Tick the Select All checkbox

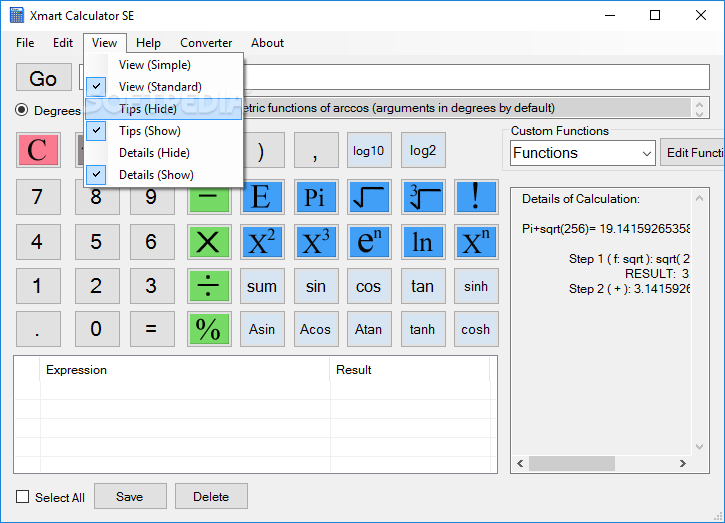point(22,497)
